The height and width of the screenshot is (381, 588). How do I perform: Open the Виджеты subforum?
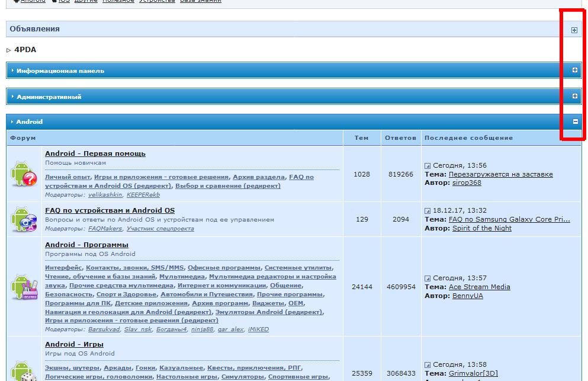click(268, 303)
